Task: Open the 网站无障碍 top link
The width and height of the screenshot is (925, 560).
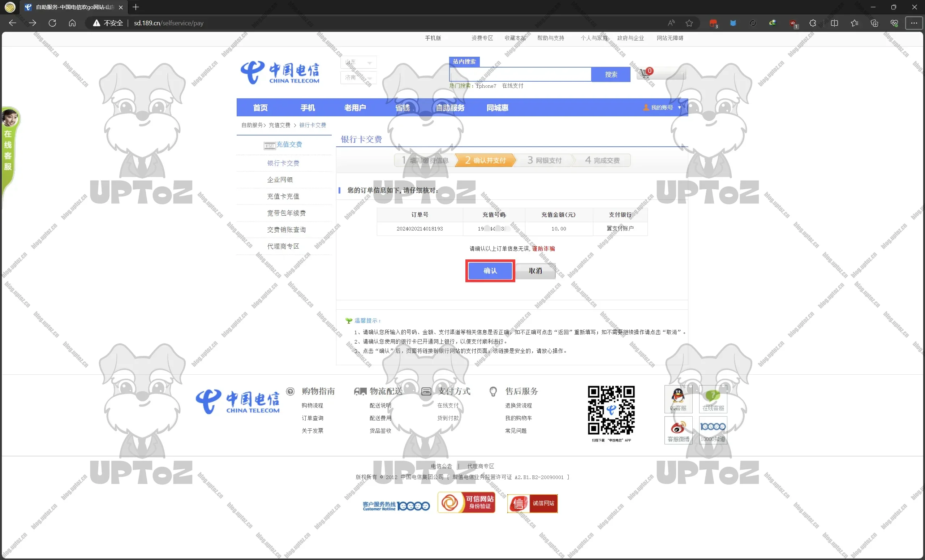Action: click(x=670, y=38)
